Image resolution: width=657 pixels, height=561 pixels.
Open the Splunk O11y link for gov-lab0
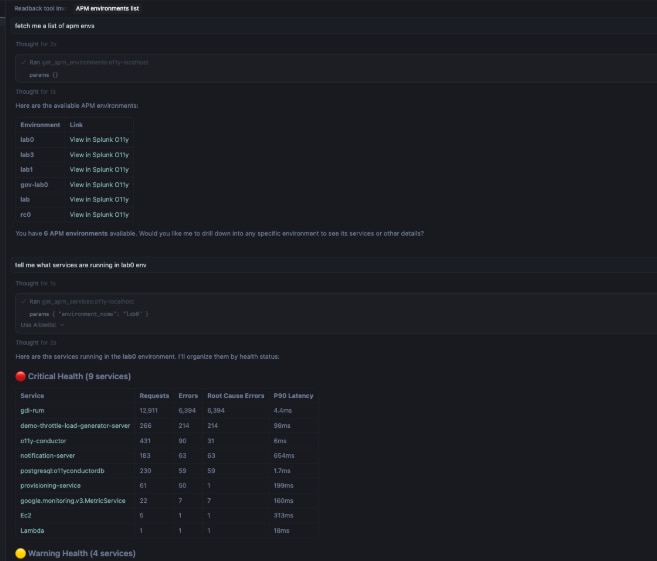click(99, 185)
